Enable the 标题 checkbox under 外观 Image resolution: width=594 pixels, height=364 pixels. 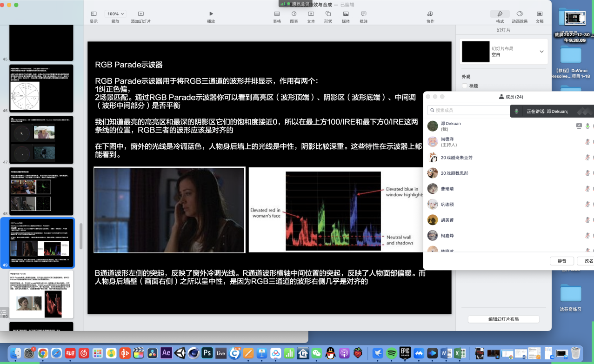pyautogui.click(x=465, y=86)
